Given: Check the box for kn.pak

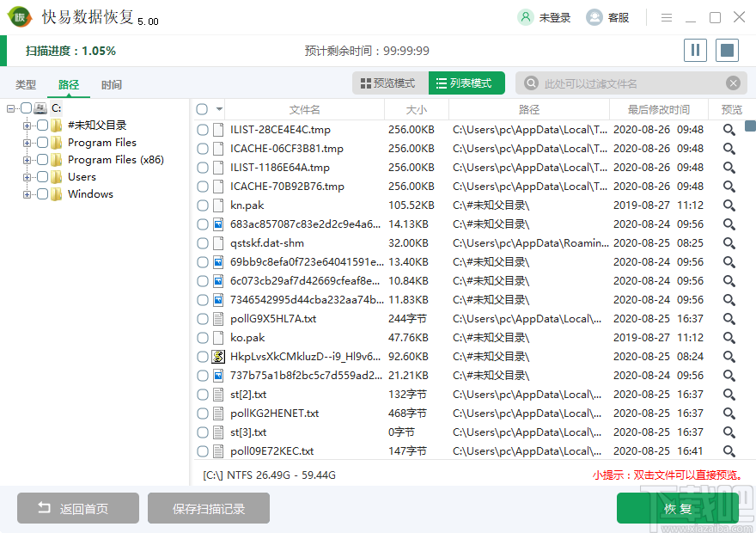Looking at the screenshot, I should click(x=203, y=205).
